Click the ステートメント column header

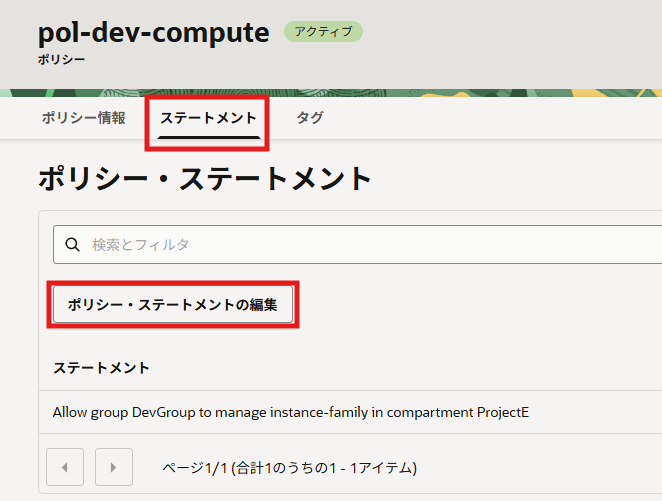tap(101, 368)
